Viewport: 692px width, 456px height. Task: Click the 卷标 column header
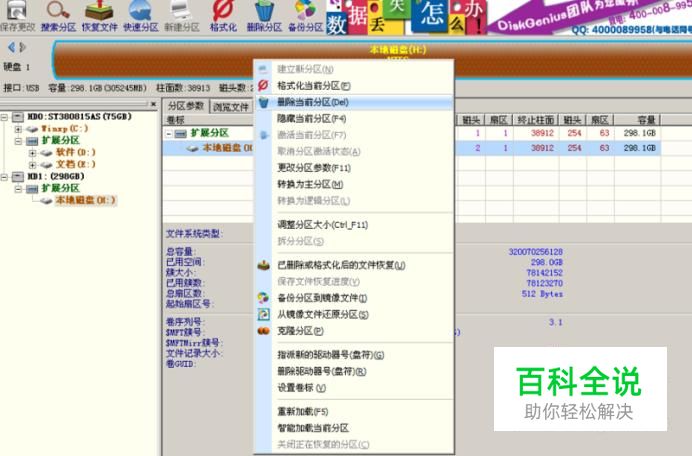click(208, 120)
